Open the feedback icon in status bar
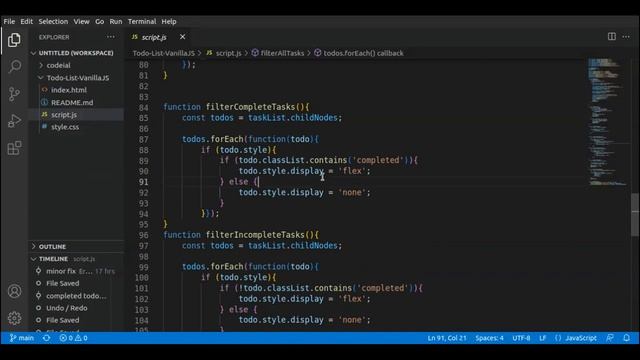The height and width of the screenshot is (360, 640). click(x=610, y=338)
